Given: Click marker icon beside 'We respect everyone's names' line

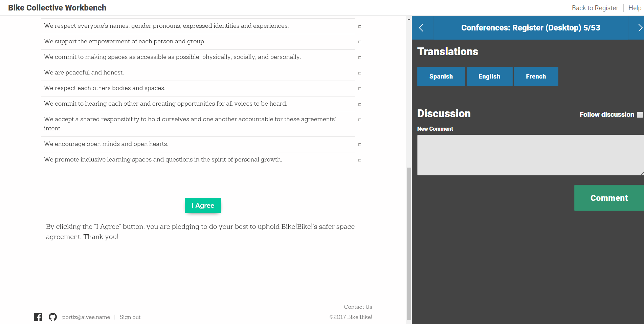Looking at the screenshot, I should [360, 26].
